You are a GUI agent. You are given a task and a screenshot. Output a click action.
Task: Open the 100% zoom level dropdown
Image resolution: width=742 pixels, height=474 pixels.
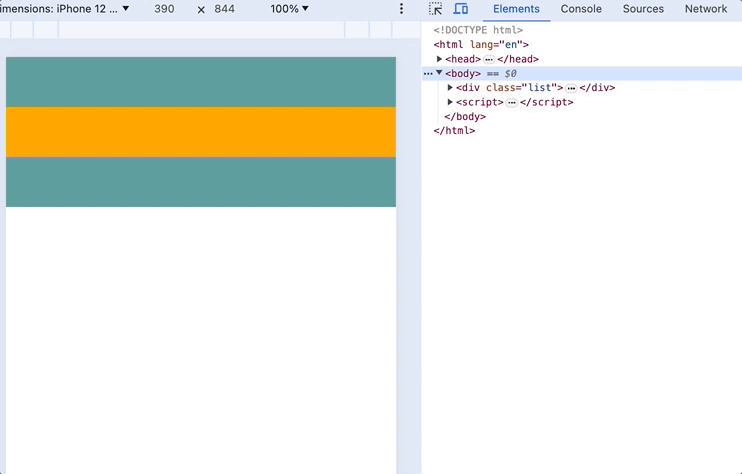pos(289,9)
